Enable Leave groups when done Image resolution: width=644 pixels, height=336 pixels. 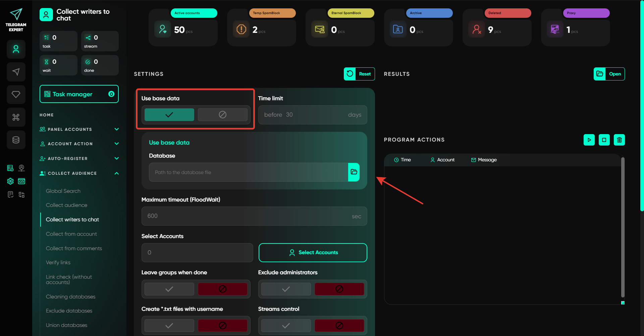[x=169, y=289]
